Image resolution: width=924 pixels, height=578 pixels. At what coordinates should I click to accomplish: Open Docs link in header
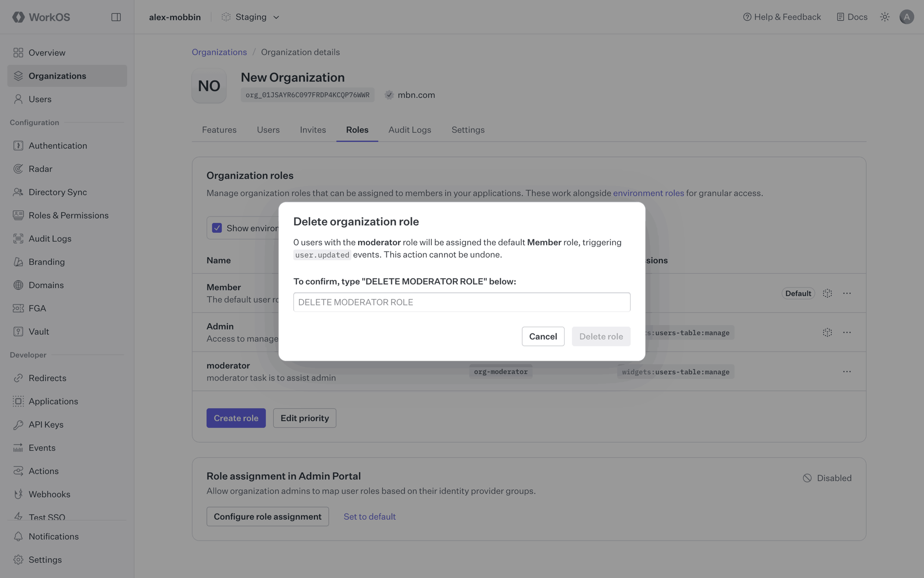pyautogui.click(x=852, y=17)
